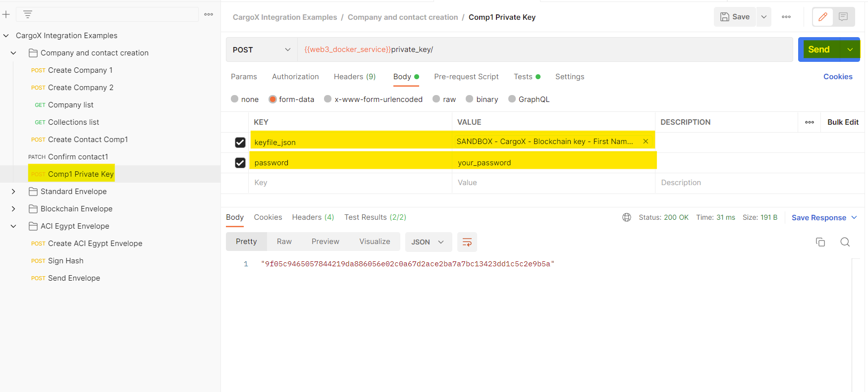Click Save Response

click(x=818, y=218)
